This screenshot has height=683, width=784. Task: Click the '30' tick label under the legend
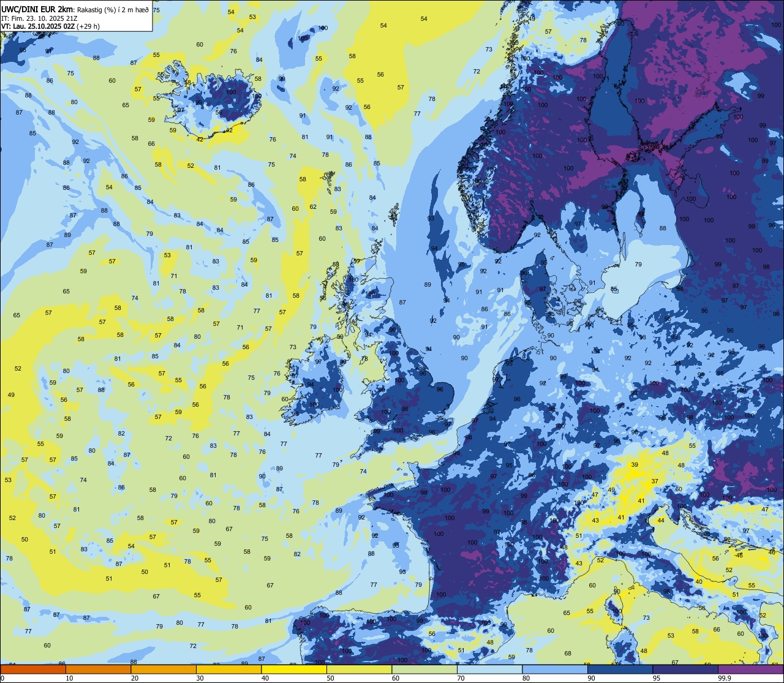tap(200, 677)
